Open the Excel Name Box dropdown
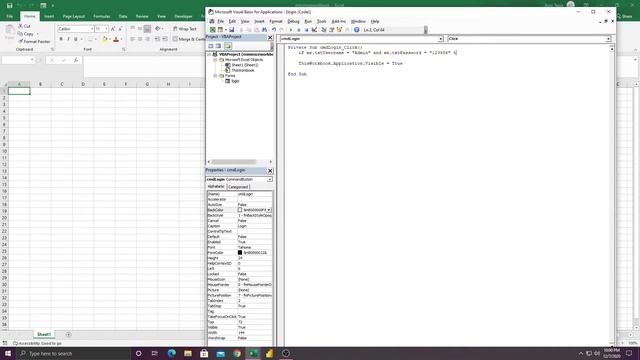Screen dimensions: 640x360 pyautogui.click(x=32, y=60)
